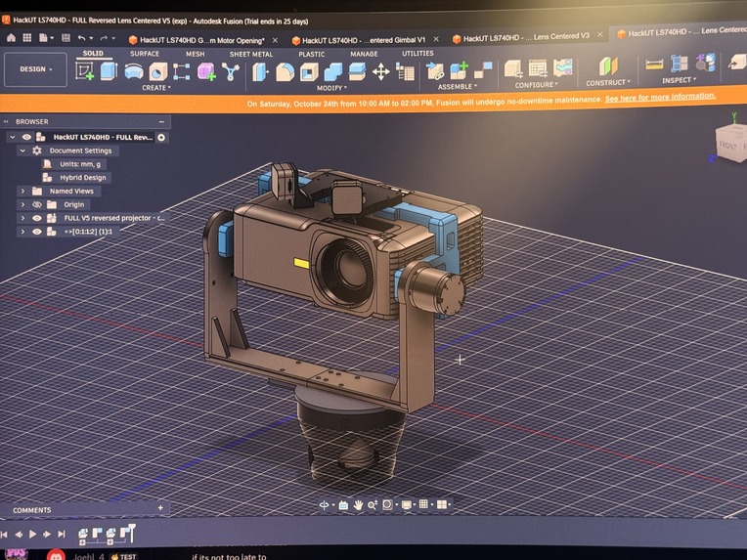Select the Move/Copy tool
Viewport: 747px width, 560px height.
380,72
